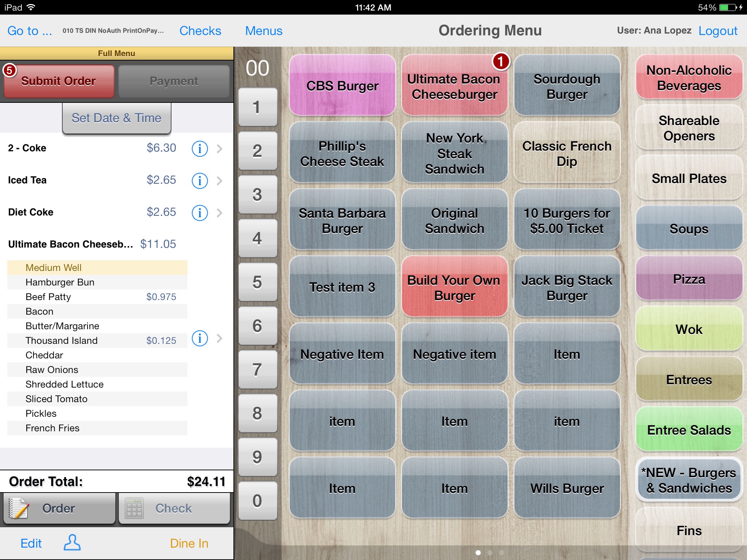Tap the Payment button
Viewport: 747px width, 560px height.
[x=173, y=82]
